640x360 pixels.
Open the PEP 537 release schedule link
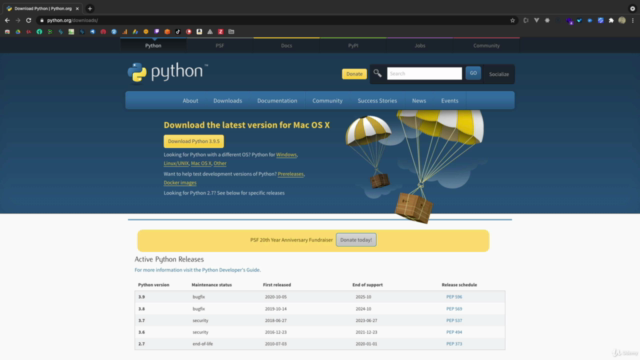click(x=454, y=321)
